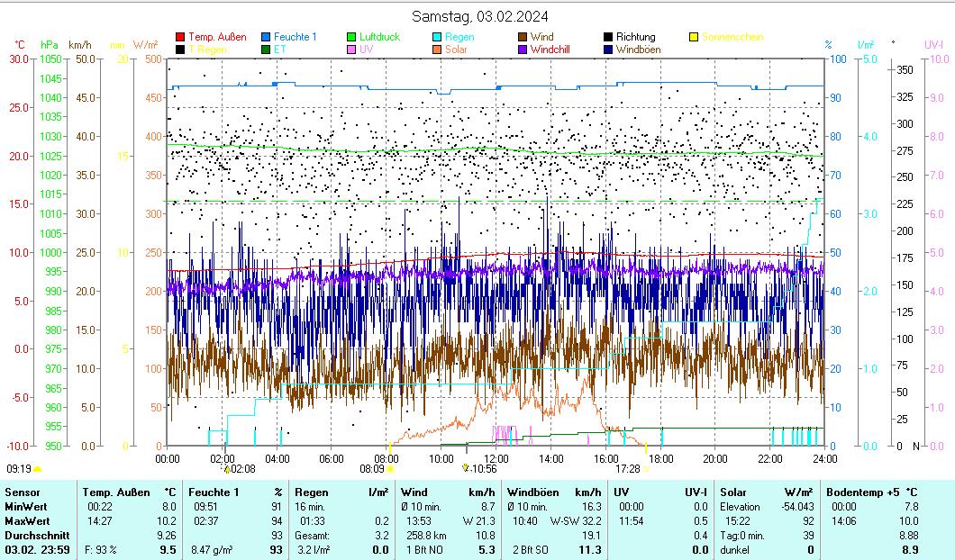Click the sunrise icon beside 08:09

(x=390, y=469)
